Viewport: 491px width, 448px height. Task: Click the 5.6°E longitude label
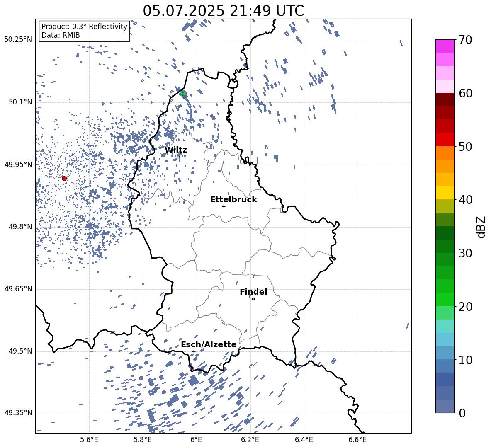(89, 440)
